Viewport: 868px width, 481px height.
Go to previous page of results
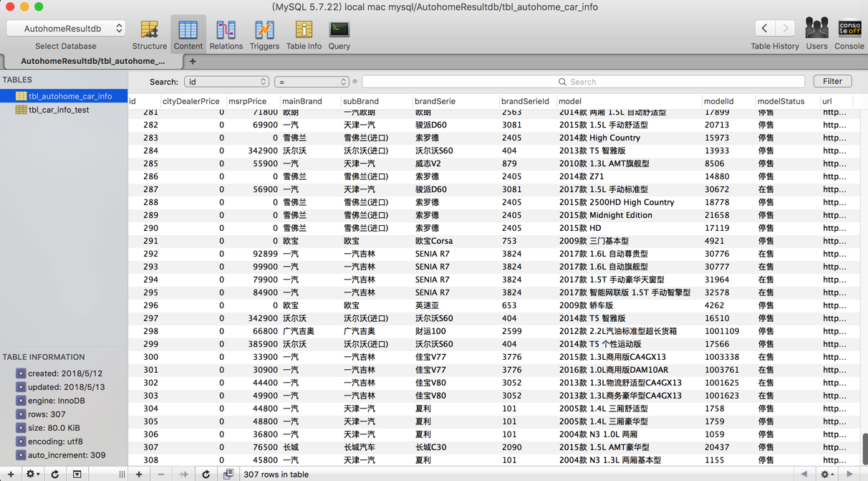point(804,474)
